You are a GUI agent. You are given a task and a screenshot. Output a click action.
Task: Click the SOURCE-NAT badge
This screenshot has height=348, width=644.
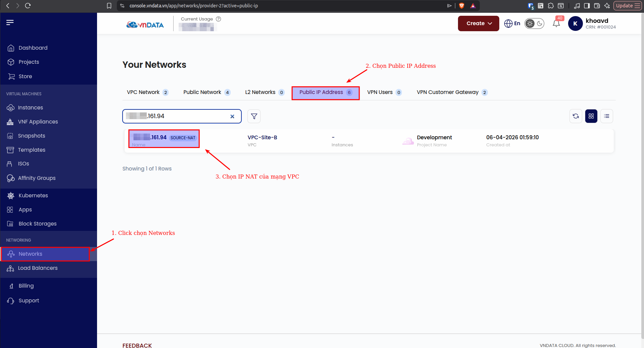183,138
